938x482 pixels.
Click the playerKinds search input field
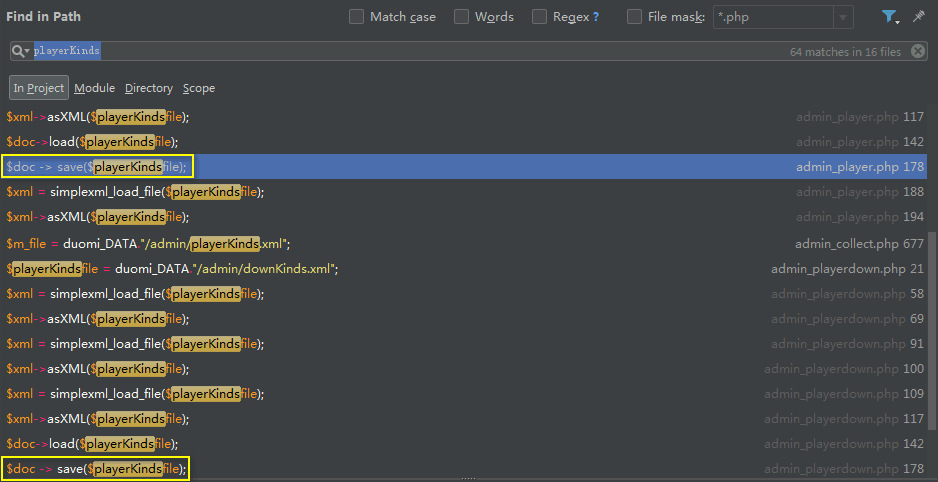pyautogui.click(x=400, y=51)
